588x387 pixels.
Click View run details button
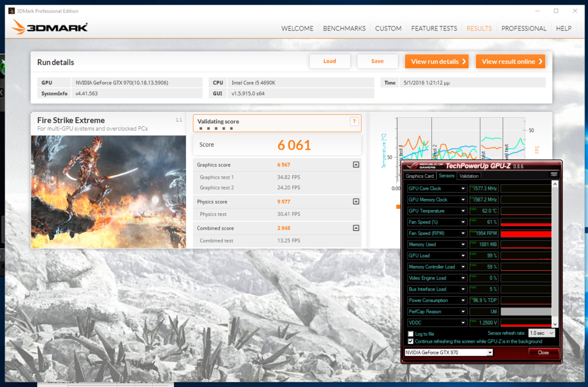point(437,61)
